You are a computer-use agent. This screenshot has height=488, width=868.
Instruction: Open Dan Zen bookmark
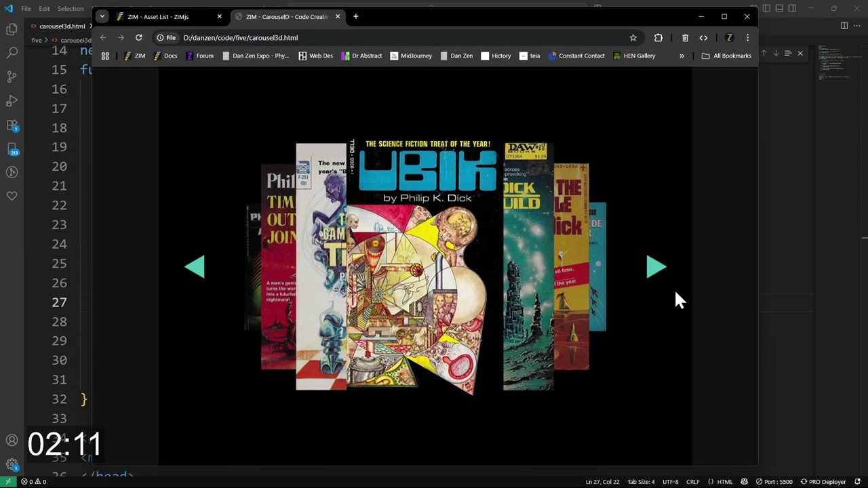[x=456, y=56]
